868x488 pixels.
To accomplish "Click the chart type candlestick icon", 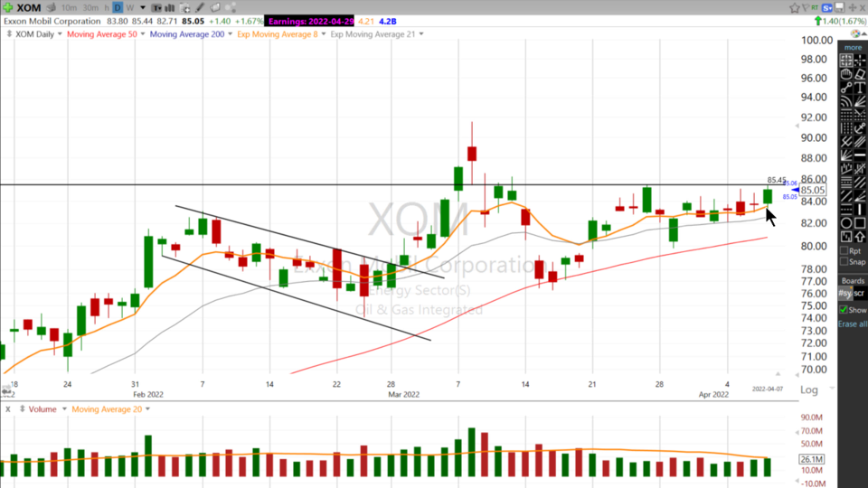I will 156,8.
